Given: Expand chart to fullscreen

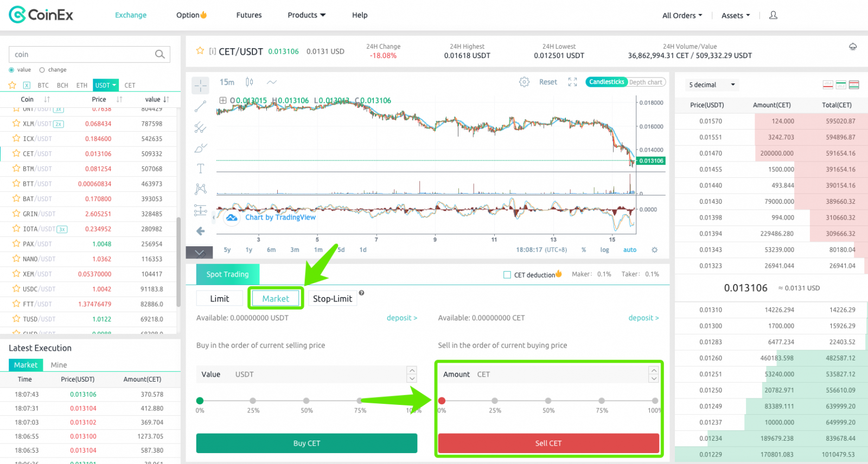Looking at the screenshot, I should (572, 82).
